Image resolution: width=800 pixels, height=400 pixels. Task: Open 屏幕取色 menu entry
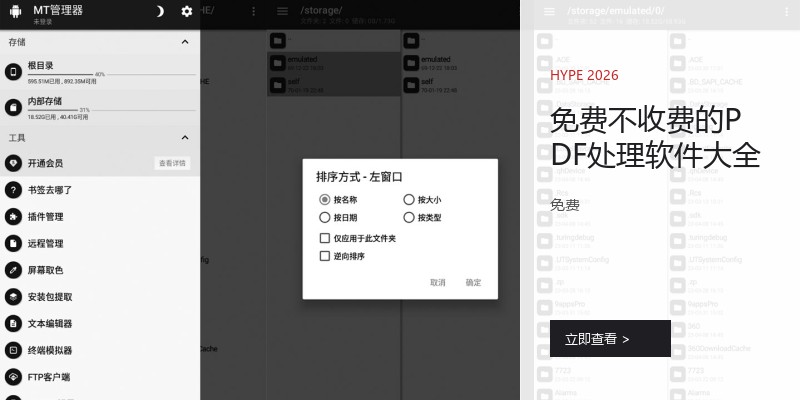coord(100,270)
